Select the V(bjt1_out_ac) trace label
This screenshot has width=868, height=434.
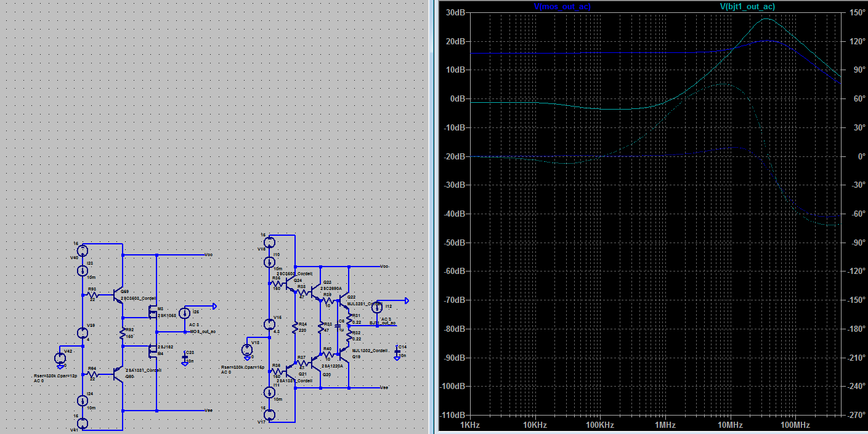point(747,6)
